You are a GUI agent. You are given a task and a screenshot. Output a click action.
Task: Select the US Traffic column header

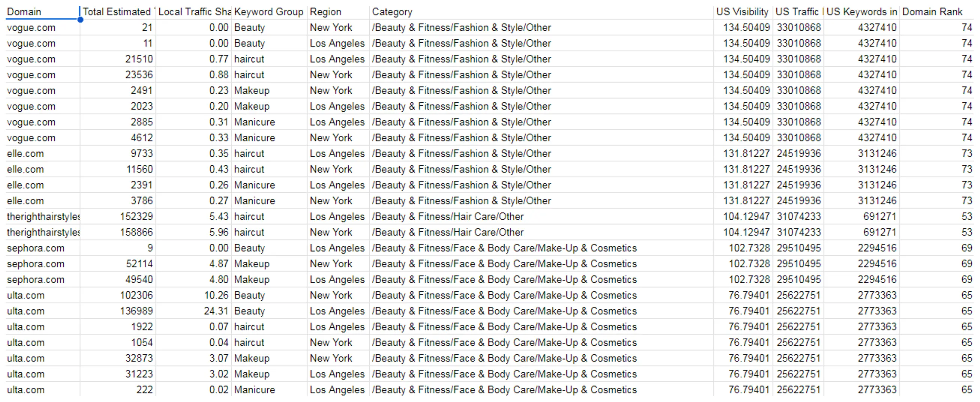coord(798,12)
